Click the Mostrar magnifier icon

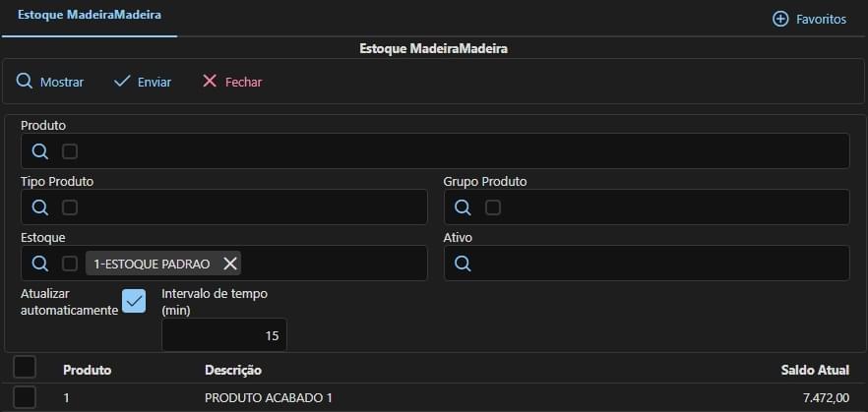click(25, 82)
